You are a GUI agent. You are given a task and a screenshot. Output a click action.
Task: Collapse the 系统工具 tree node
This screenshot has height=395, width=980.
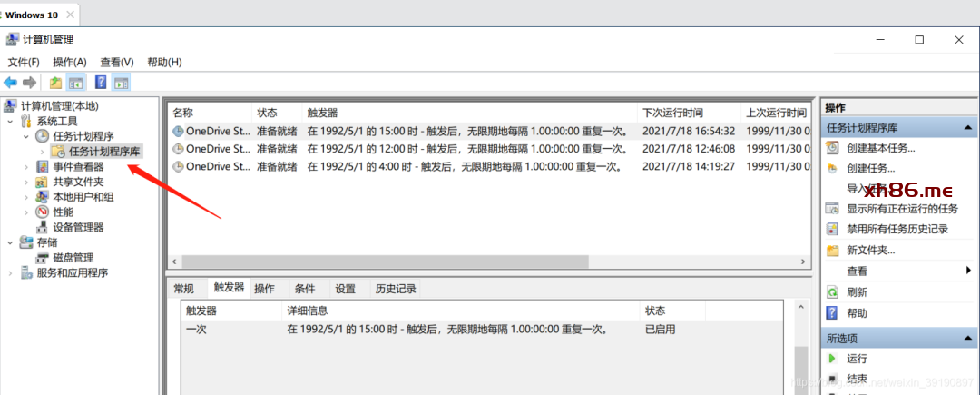tap(10, 122)
